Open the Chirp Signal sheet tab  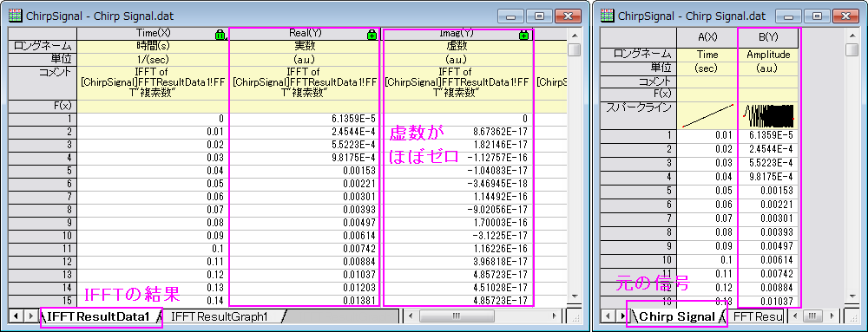pyautogui.click(x=676, y=316)
